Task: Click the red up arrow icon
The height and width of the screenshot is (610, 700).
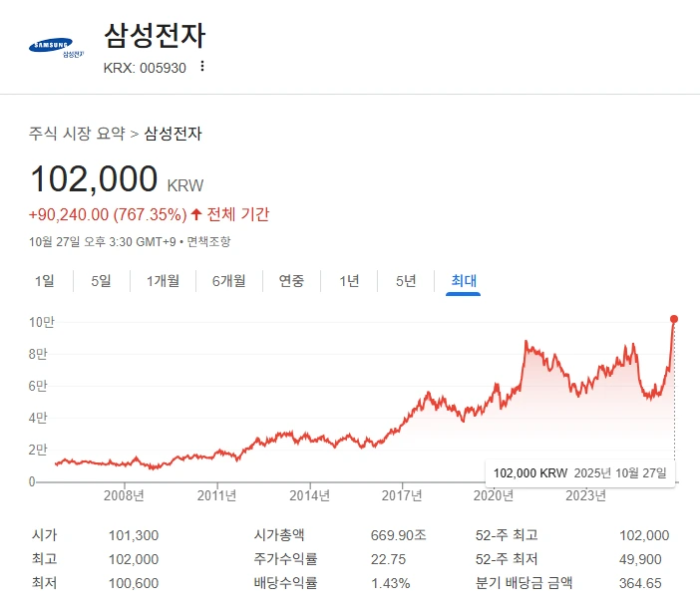Action: [196, 214]
